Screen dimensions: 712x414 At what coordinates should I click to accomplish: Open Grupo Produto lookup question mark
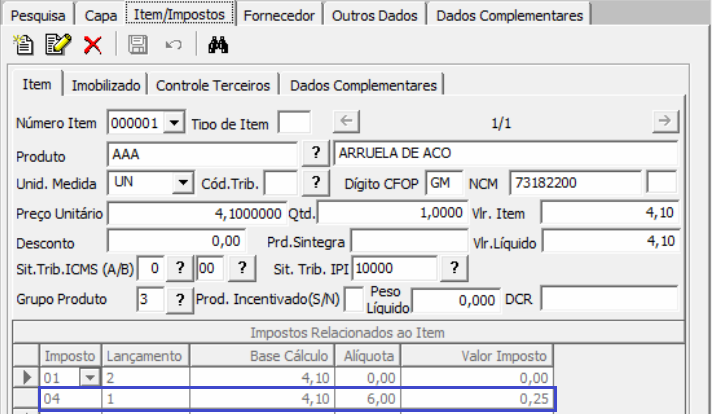[180, 300]
